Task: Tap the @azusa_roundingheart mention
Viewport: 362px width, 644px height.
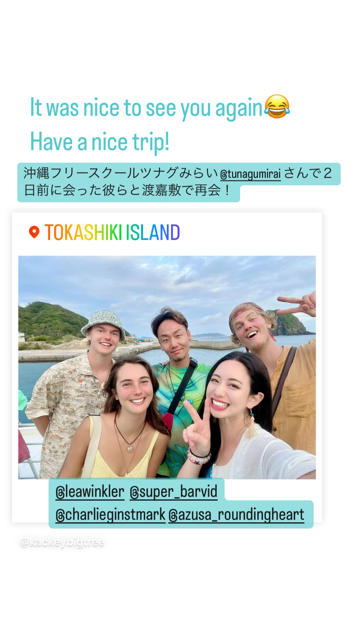Action: point(236,514)
